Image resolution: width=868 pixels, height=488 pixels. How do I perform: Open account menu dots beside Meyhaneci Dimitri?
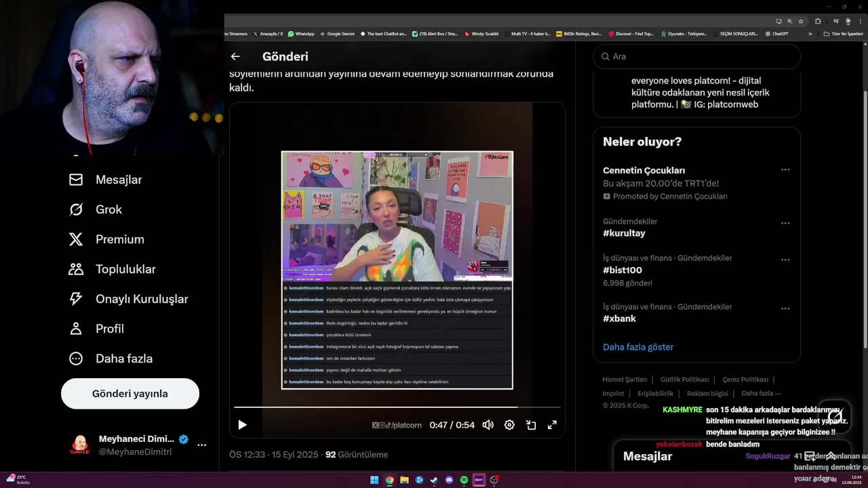[x=201, y=445]
